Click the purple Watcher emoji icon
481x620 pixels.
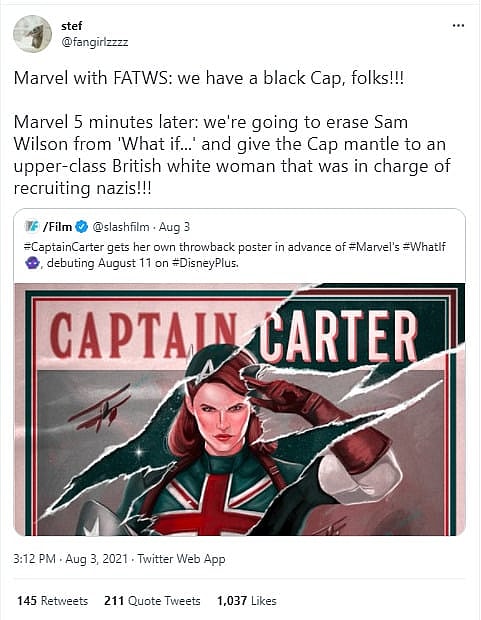click(32, 263)
